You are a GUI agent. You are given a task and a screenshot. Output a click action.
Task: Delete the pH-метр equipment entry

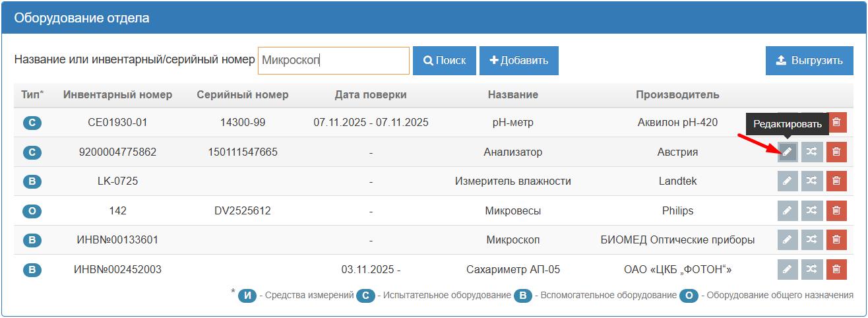pyautogui.click(x=836, y=122)
